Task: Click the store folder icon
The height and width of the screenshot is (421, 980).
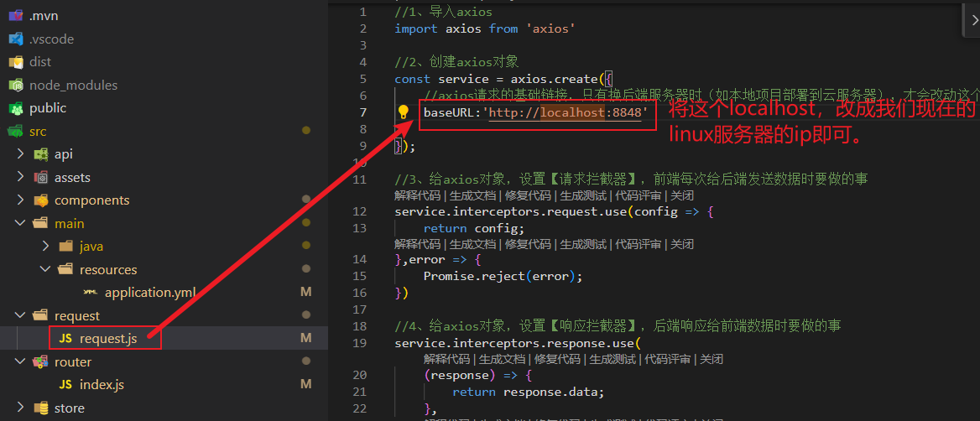Action: pos(41,408)
